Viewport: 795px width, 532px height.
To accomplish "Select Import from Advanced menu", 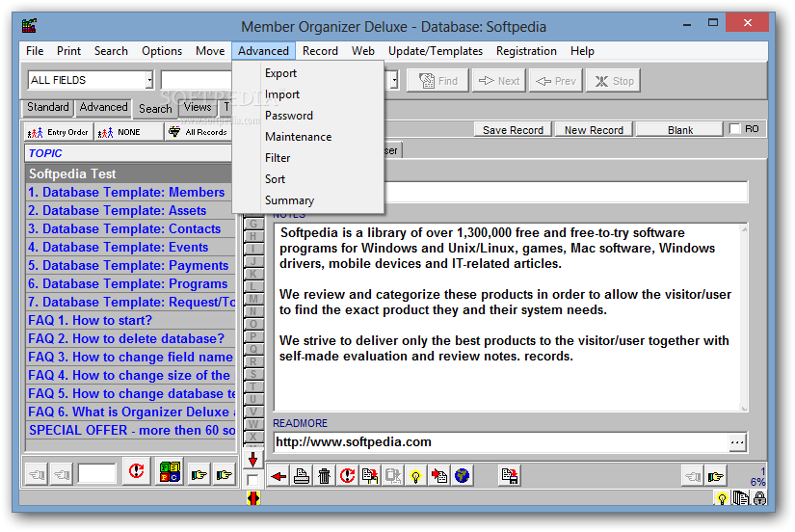I will (282, 94).
